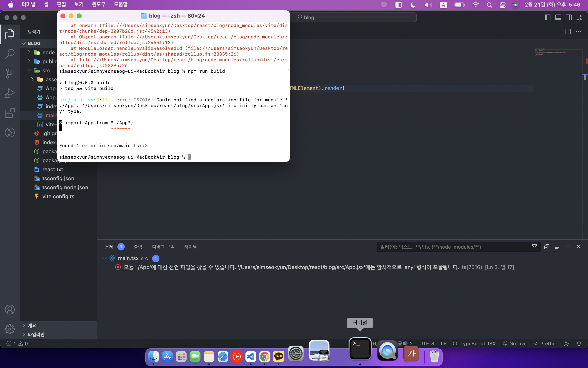The image size is (588, 368).
Task: Open Visual Studio Code from the Dock
Action: click(x=251, y=357)
